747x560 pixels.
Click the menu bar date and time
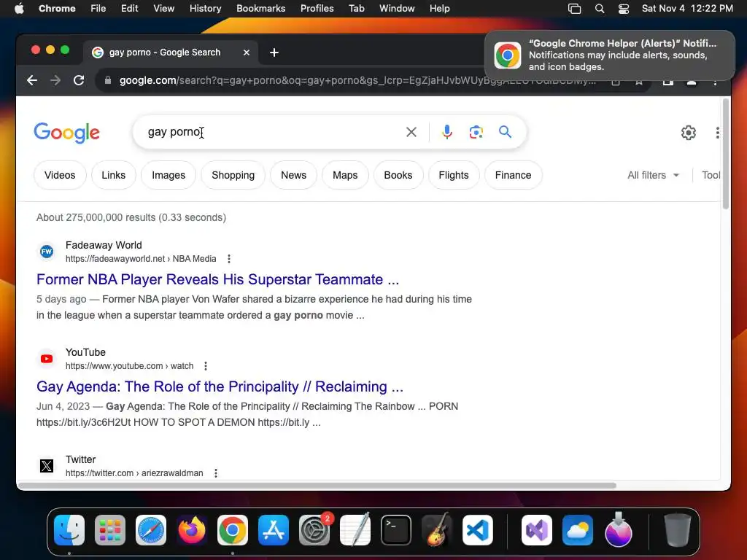coord(687,9)
